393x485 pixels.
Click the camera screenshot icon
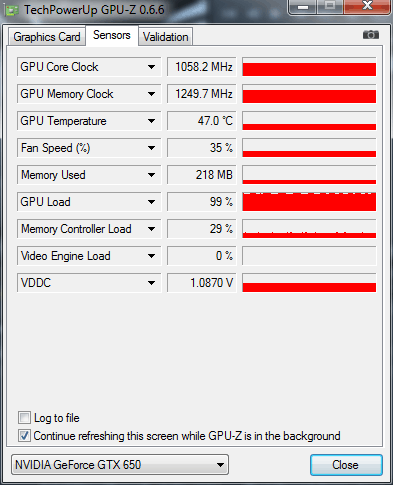tap(371, 35)
